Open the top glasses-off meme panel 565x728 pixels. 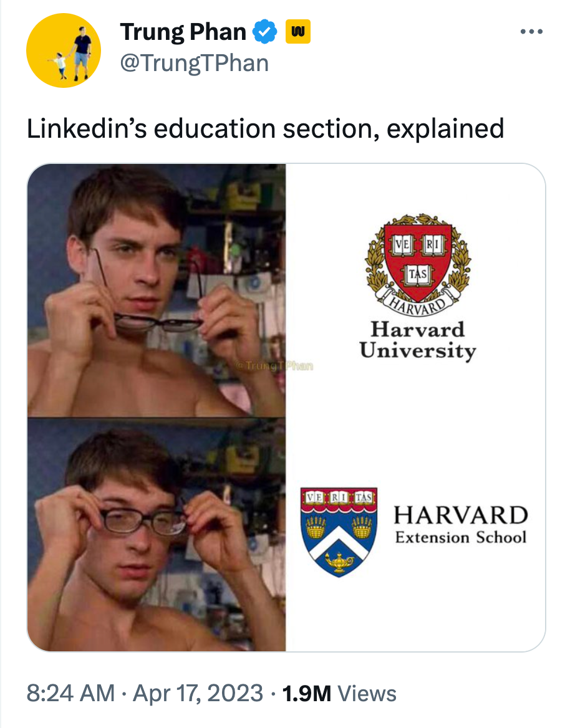click(157, 290)
